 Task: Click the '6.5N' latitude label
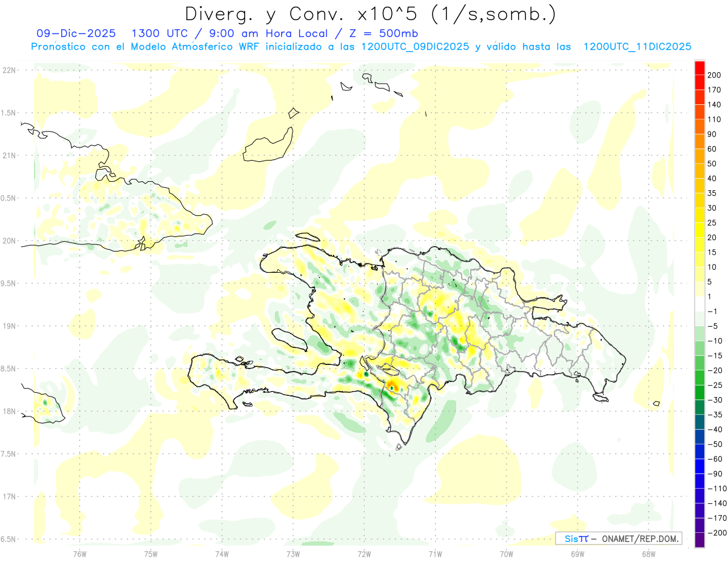click(8, 539)
